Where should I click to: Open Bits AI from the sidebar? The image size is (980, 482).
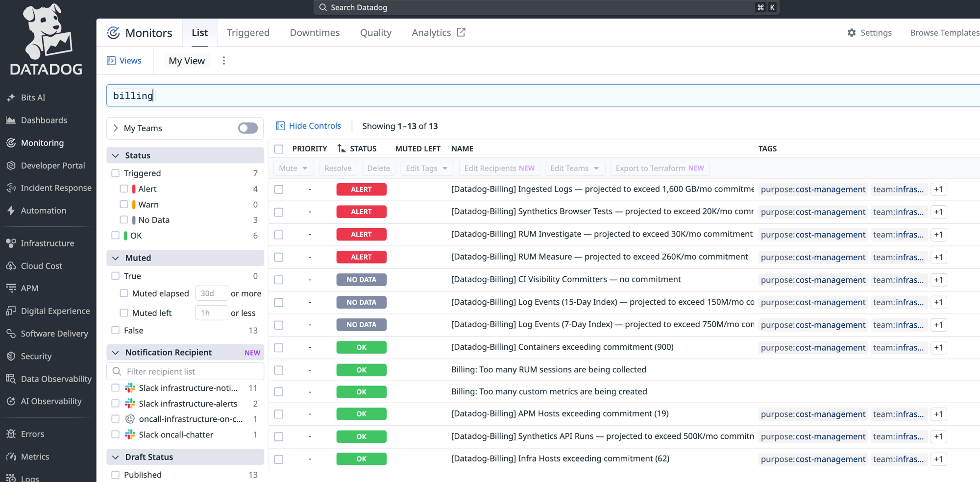(32, 97)
